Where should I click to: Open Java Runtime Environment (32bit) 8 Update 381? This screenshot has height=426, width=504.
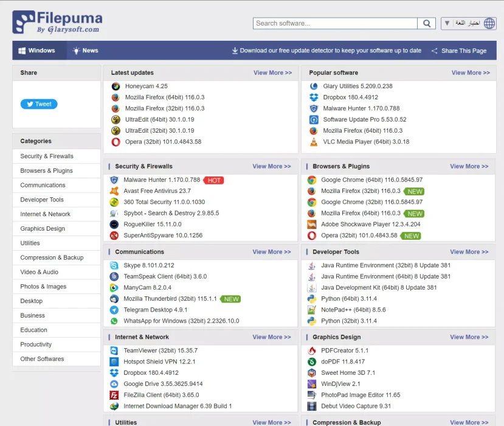coord(385,265)
